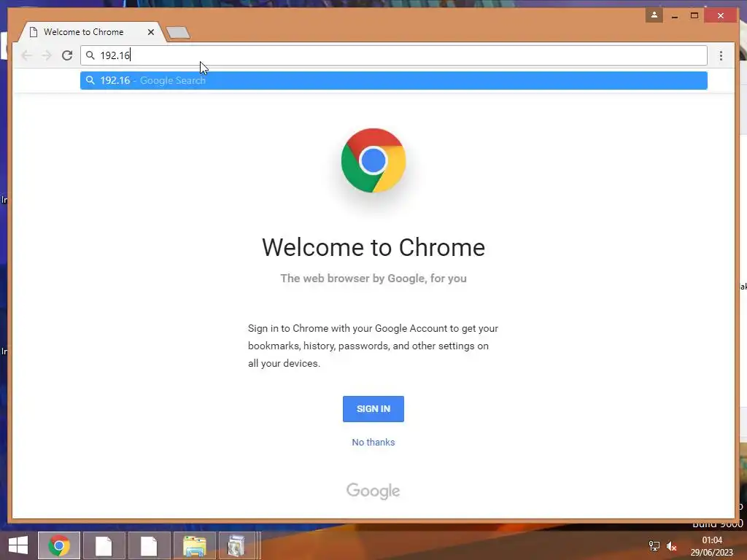
Task: Click the address bar containing 192.16
Action: (393, 55)
